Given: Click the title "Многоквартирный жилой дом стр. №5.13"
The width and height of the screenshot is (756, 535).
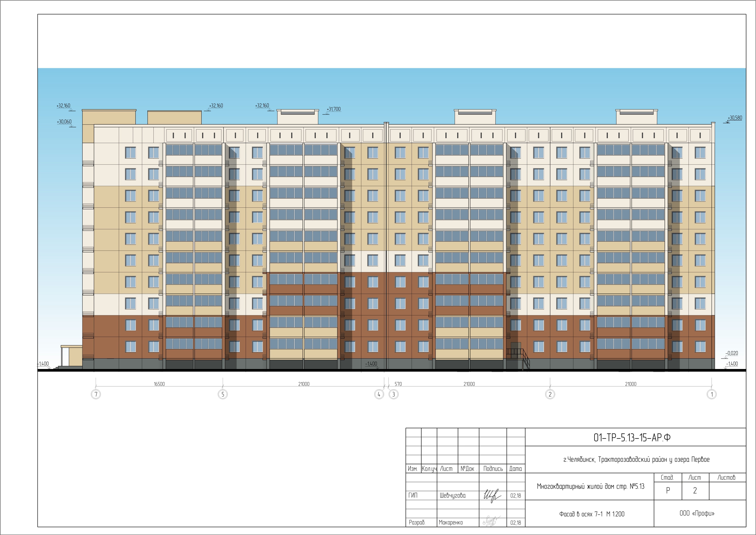Looking at the screenshot, I should 590,486.
